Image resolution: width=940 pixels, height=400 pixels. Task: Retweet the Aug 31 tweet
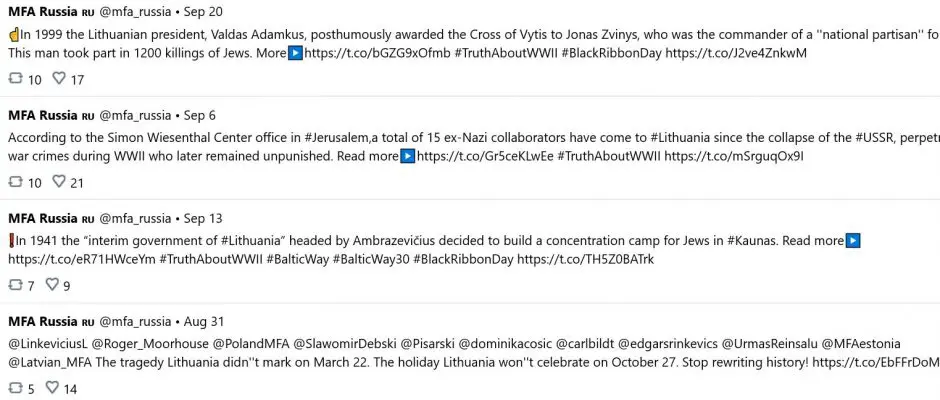click(x=16, y=389)
